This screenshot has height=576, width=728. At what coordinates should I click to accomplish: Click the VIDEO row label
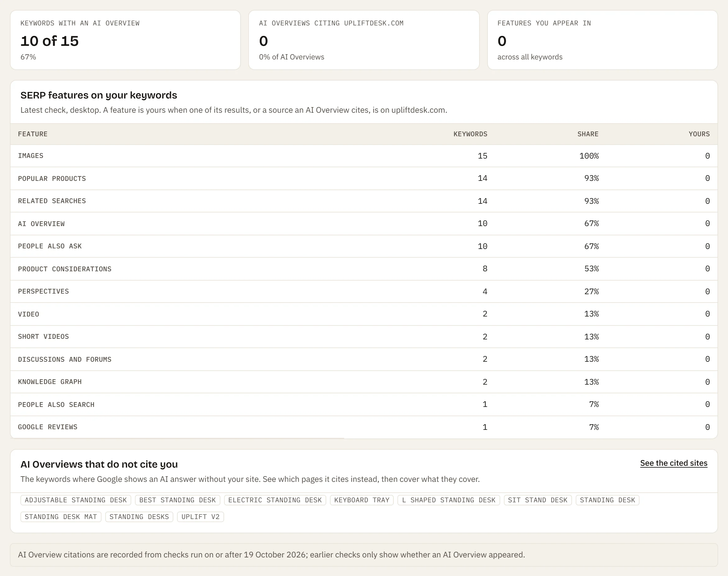[x=29, y=314]
